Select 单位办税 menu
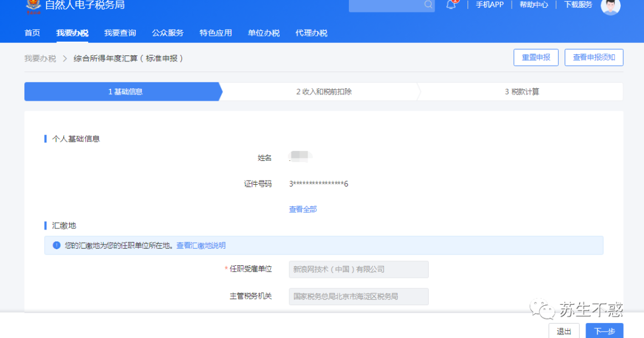This screenshot has height=338, width=644. [264, 33]
